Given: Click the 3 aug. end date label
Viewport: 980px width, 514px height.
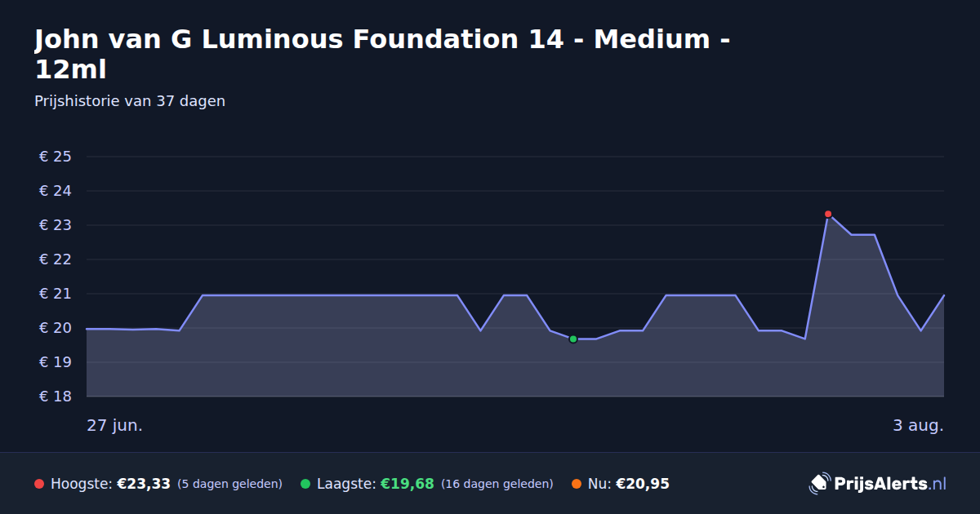Looking at the screenshot, I should point(918,426).
